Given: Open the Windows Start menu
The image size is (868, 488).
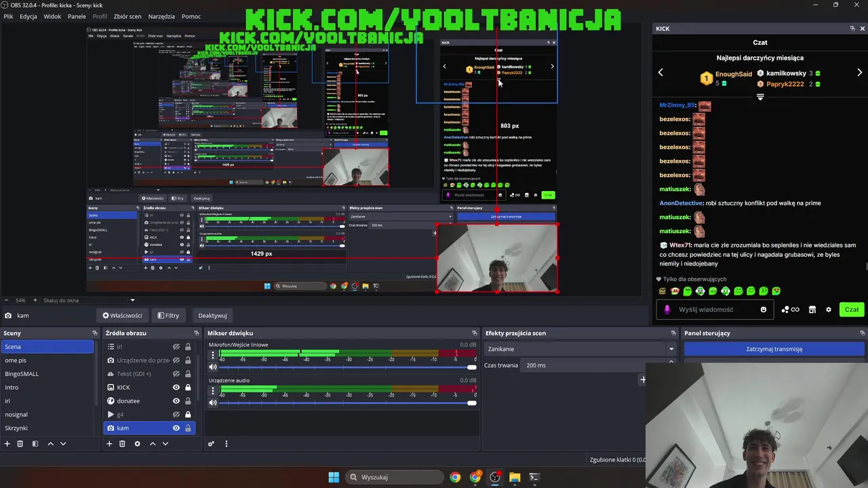Looking at the screenshot, I should pyautogui.click(x=334, y=477).
